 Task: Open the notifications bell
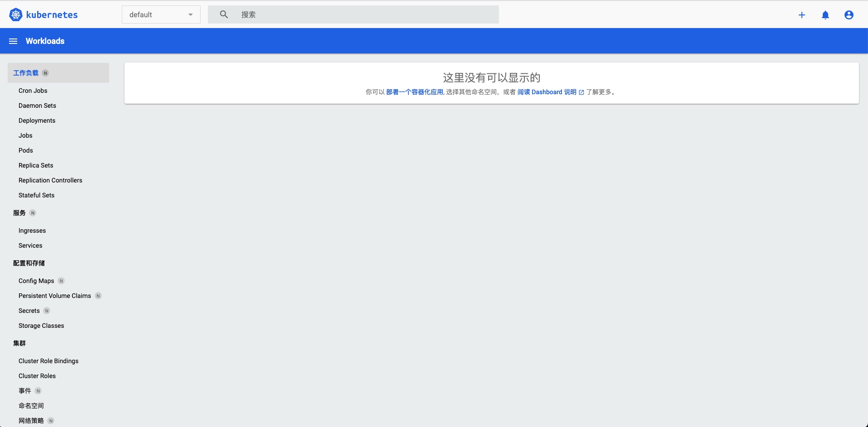tap(825, 15)
